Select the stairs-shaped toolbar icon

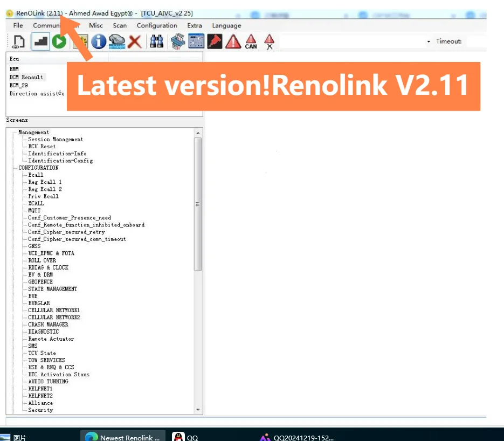[40, 42]
